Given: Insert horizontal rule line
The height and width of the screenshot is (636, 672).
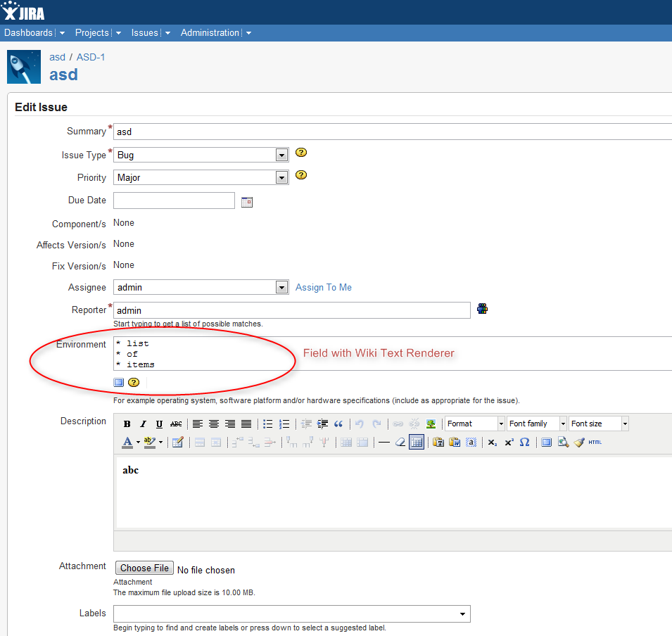Looking at the screenshot, I should point(384,443).
